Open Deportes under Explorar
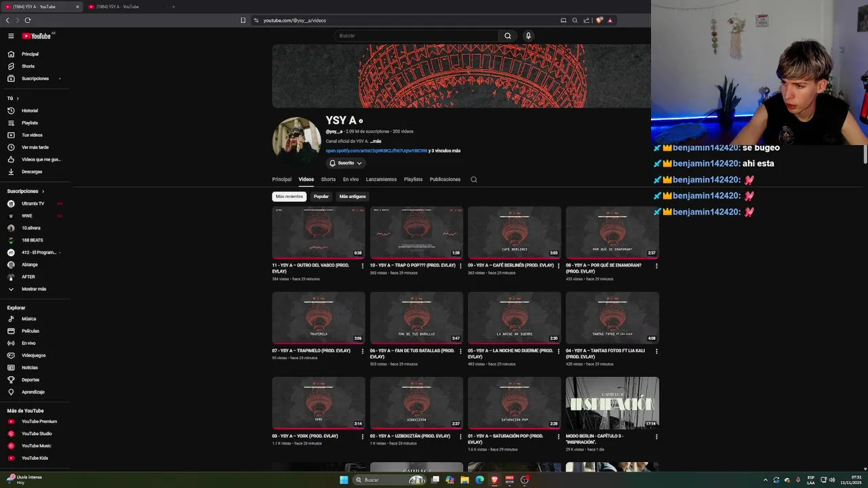Image resolution: width=868 pixels, height=488 pixels. point(30,380)
